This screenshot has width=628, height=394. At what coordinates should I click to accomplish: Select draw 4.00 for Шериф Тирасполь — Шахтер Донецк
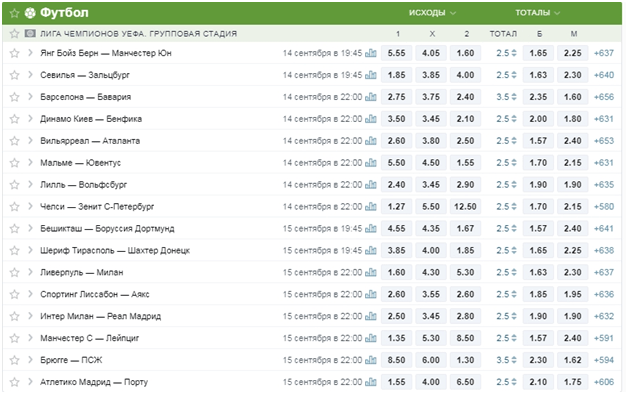point(431,250)
